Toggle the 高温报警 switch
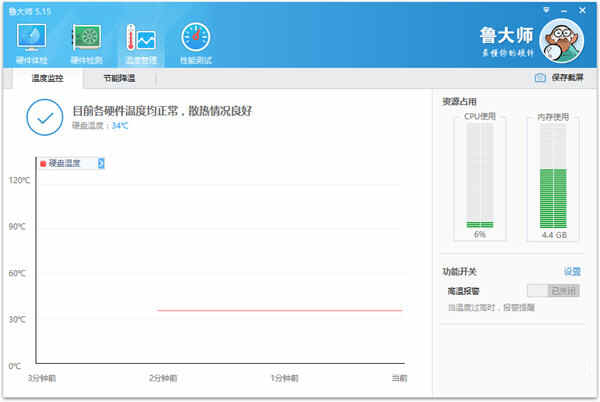 [x=553, y=291]
